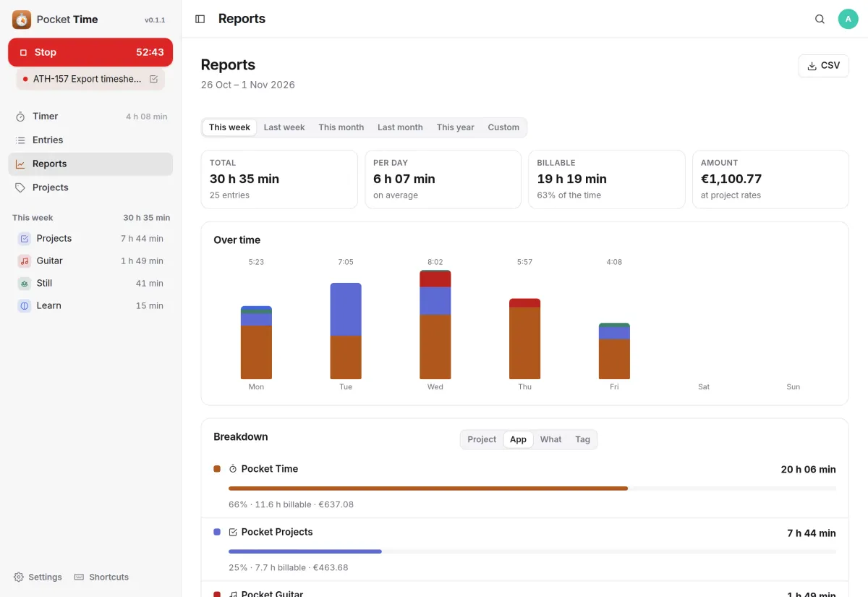Open the Guitar project, 1 h 49 min
Screen dimensions: 868x597
point(90,261)
